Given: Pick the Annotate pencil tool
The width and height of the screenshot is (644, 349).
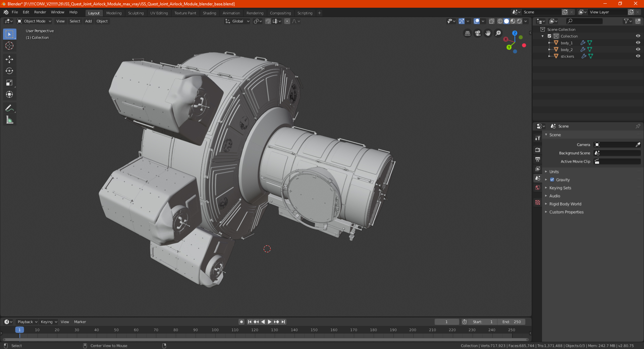Looking at the screenshot, I should pyautogui.click(x=9, y=108).
